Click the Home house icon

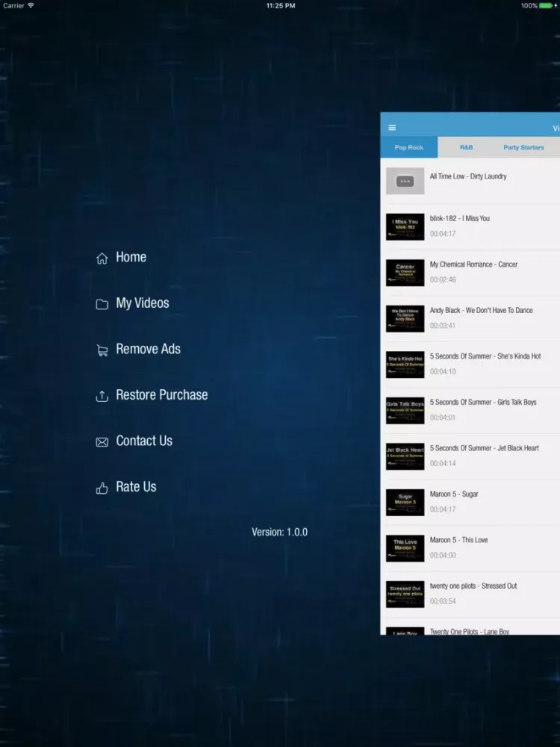click(102, 258)
